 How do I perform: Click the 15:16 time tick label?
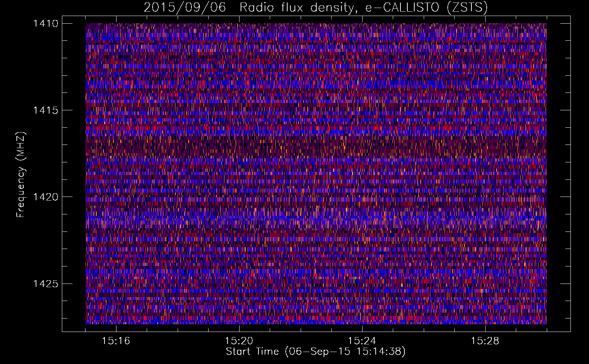[116, 341]
